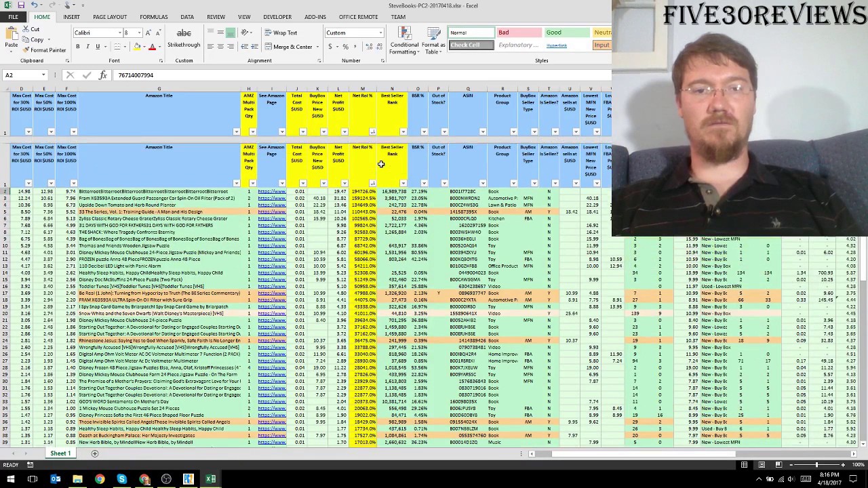Paste clipboard contents with the Paste icon
The width and height of the screenshot is (868, 488).
[11, 33]
